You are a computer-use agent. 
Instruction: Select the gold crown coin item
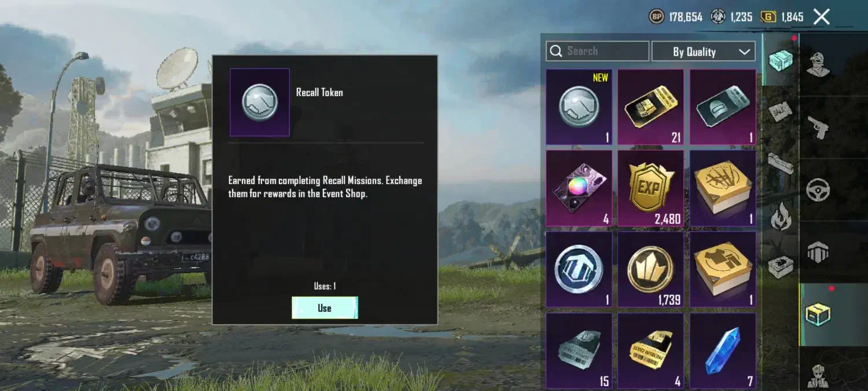click(650, 270)
